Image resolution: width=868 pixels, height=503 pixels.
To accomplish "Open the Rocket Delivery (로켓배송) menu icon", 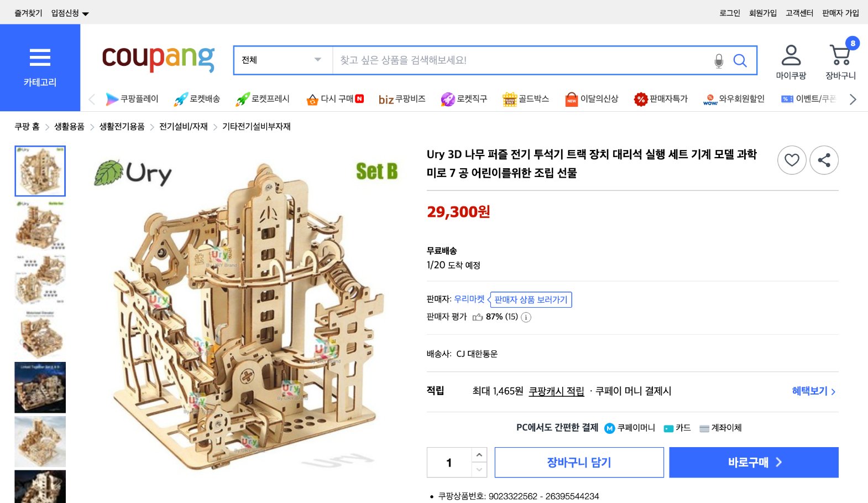I will [x=197, y=99].
